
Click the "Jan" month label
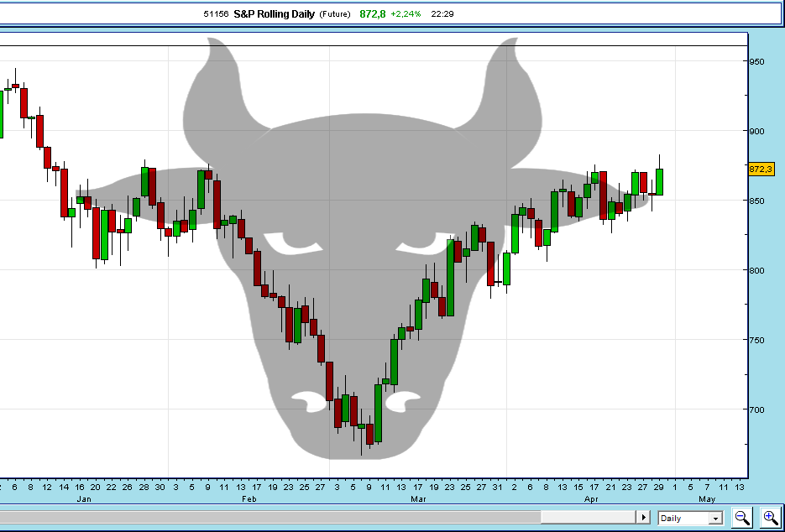[84, 498]
